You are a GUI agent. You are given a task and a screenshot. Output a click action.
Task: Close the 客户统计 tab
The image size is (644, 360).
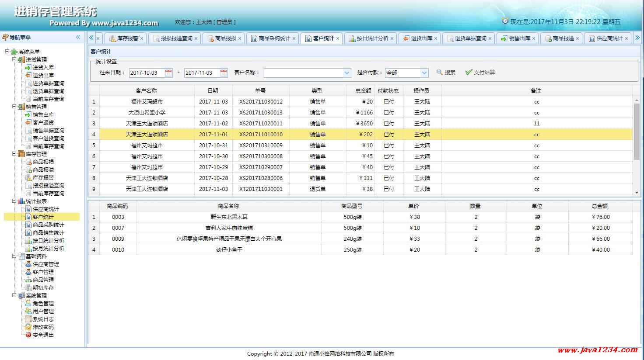[x=338, y=38]
